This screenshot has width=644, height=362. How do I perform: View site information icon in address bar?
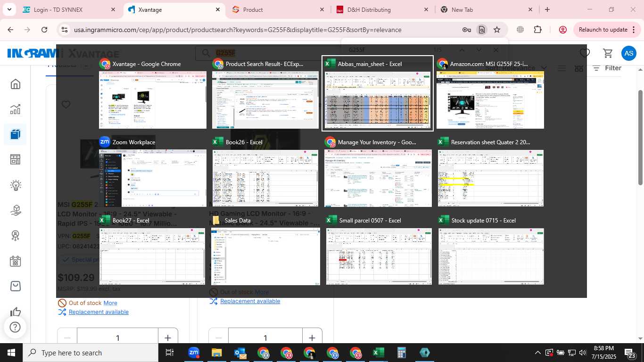tap(64, 30)
